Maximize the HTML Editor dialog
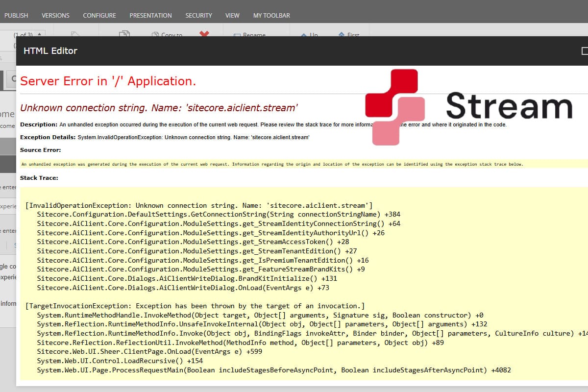Image resolution: width=588 pixels, height=392 pixels. pos(585,50)
